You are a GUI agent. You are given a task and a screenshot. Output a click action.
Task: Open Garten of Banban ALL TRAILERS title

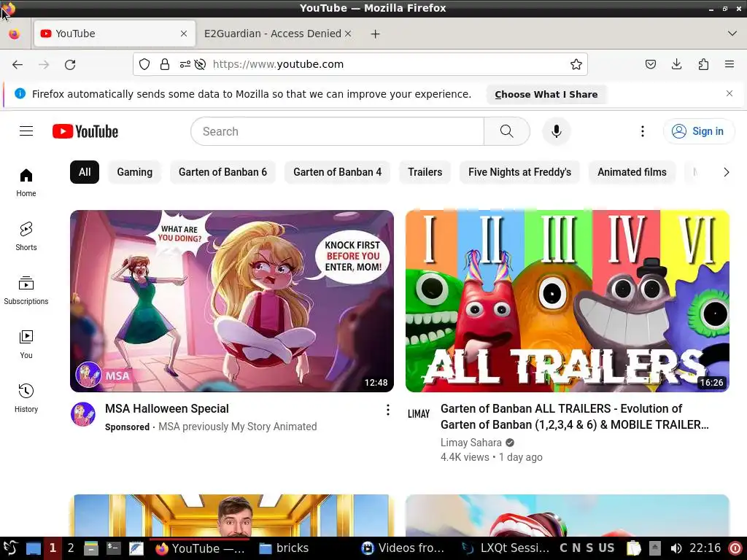click(575, 416)
